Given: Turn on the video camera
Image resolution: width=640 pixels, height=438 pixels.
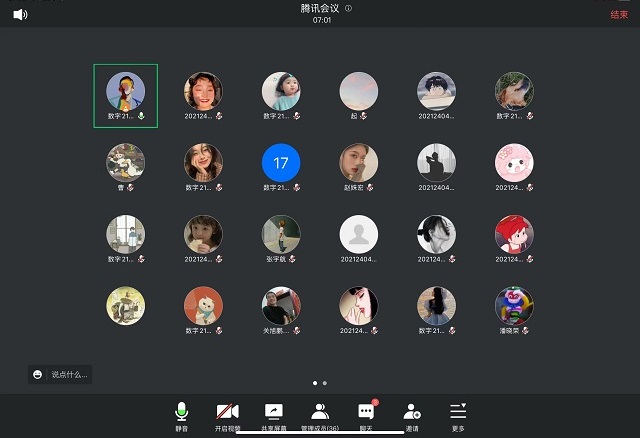Looking at the screenshot, I should point(228,414).
